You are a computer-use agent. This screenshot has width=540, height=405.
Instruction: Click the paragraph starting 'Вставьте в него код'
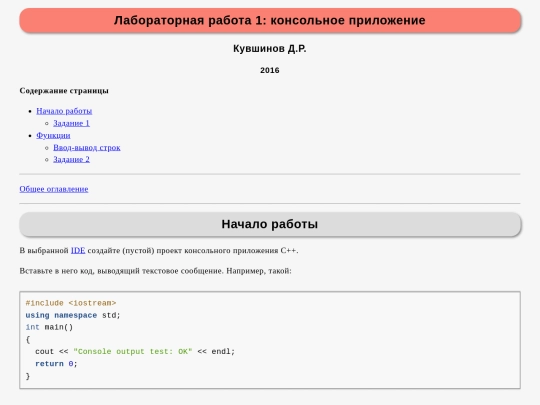coord(155,271)
